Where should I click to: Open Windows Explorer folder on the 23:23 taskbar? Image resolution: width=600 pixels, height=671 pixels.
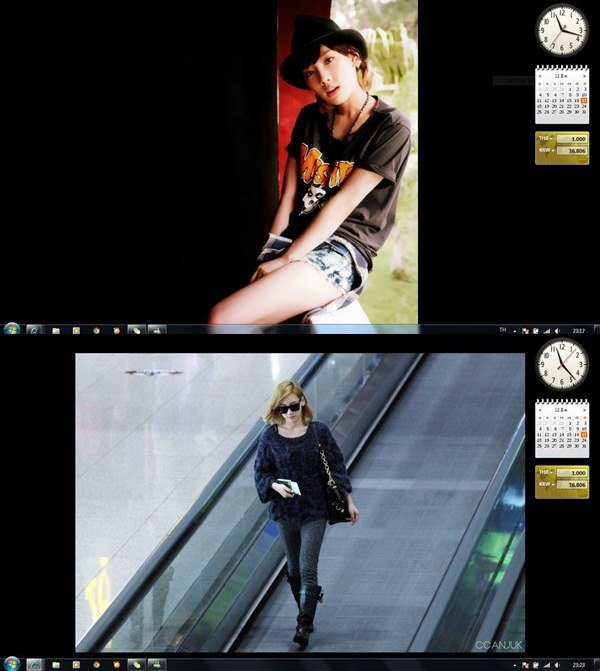pos(56,665)
